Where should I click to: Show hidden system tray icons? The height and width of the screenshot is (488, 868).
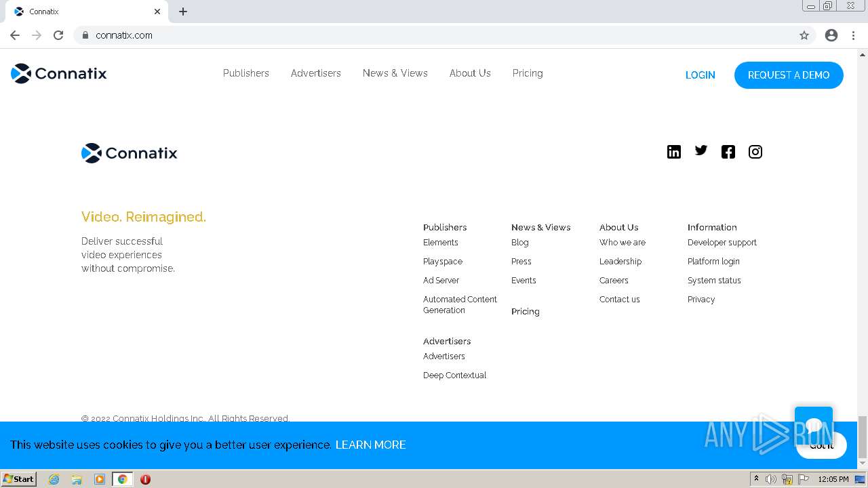pyautogui.click(x=756, y=479)
